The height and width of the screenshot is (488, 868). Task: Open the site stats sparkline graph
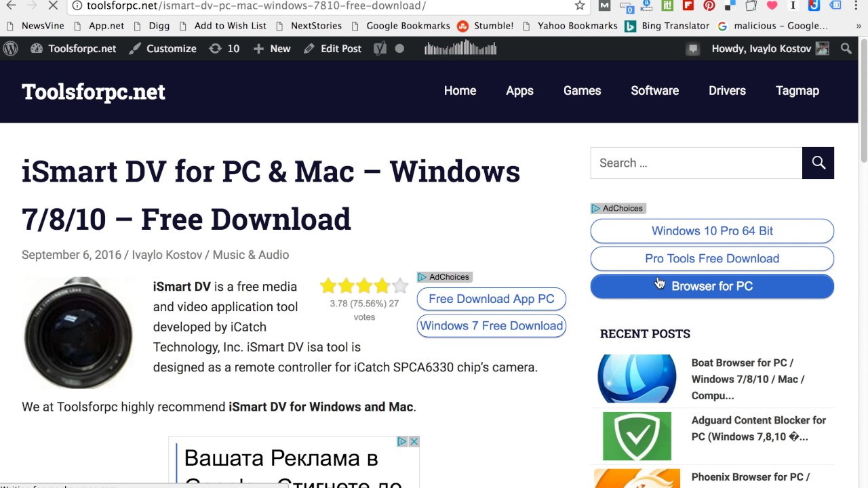(460, 49)
